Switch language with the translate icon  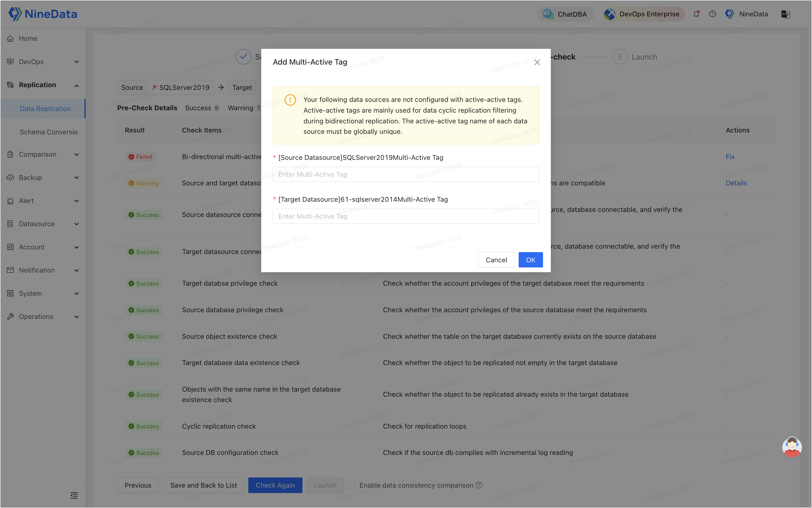click(785, 14)
